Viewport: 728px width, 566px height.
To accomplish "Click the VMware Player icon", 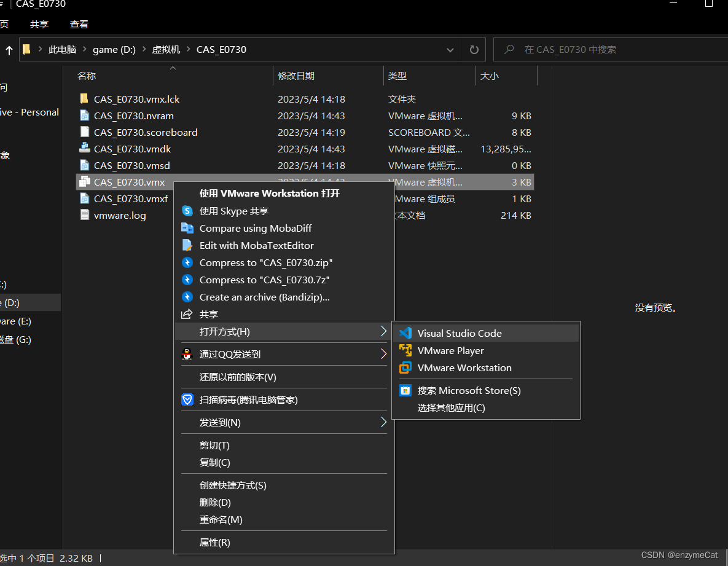I will coord(405,350).
